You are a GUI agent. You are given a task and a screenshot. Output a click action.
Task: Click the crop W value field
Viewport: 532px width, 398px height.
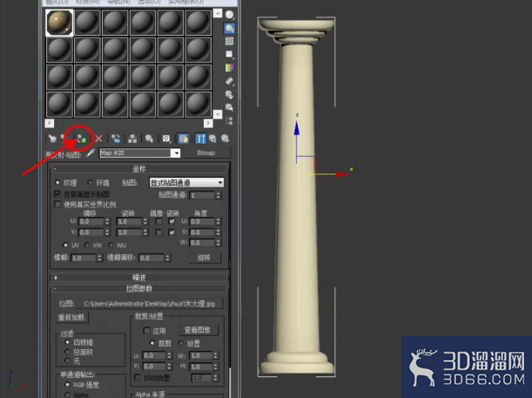click(x=201, y=355)
